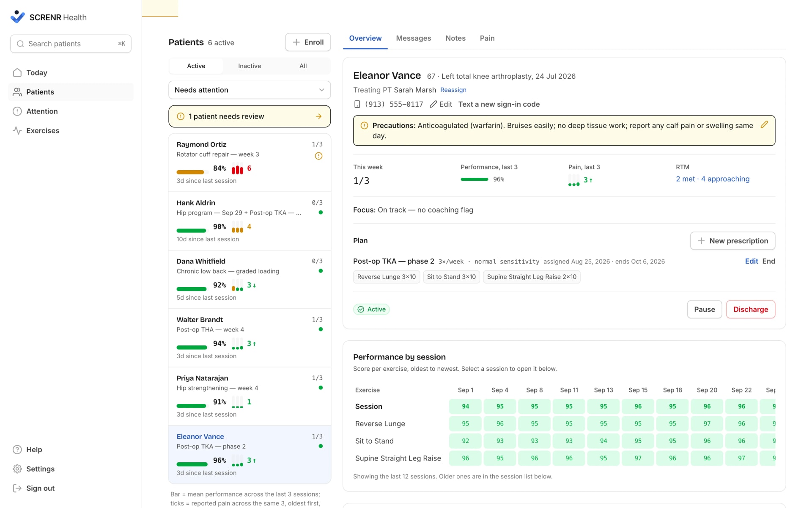Viewport: 812px width, 508px height.
Task: Click the magnifier icon in patient search
Action: (x=20, y=44)
